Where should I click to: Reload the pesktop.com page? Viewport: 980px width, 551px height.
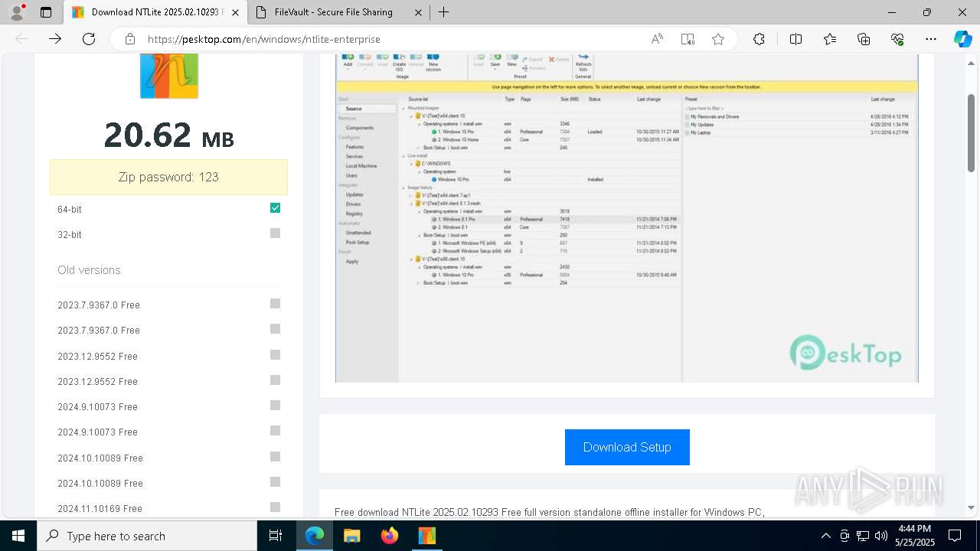coord(89,39)
